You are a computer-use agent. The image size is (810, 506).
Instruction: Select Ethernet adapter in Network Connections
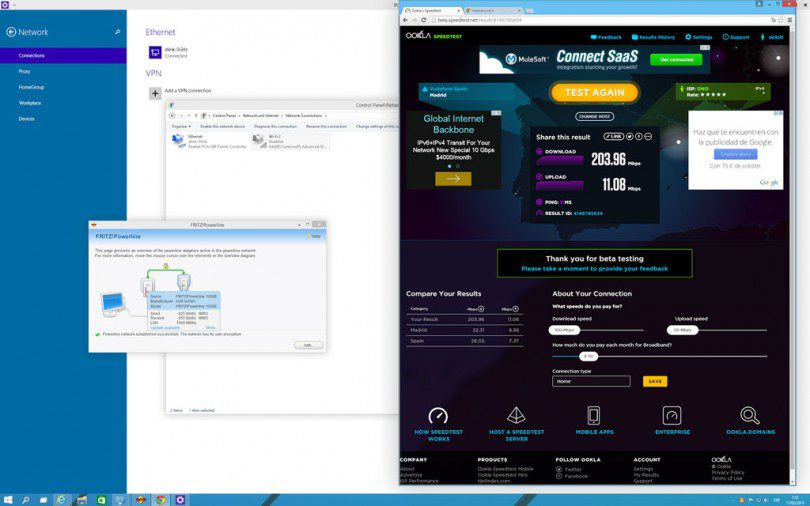[x=209, y=141]
